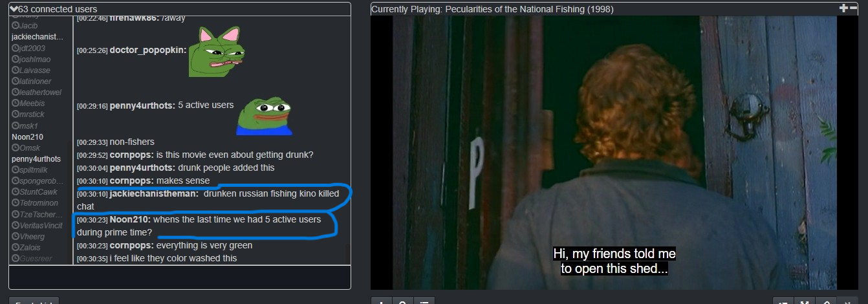The width and height of the screenshot is (868, 304).
Task: Click penny4urthots' name on '5 active users' message
Action: tap(142, 105)
